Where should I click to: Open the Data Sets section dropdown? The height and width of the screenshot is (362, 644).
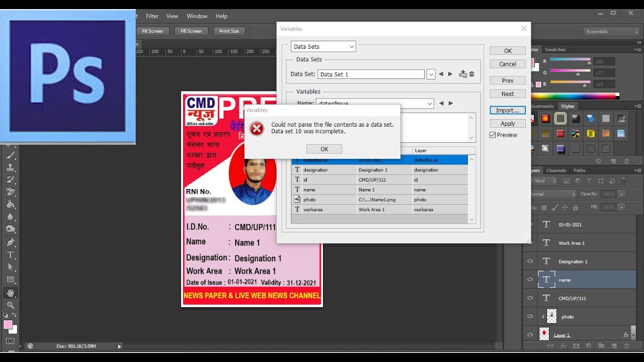(x=324, y=47)
